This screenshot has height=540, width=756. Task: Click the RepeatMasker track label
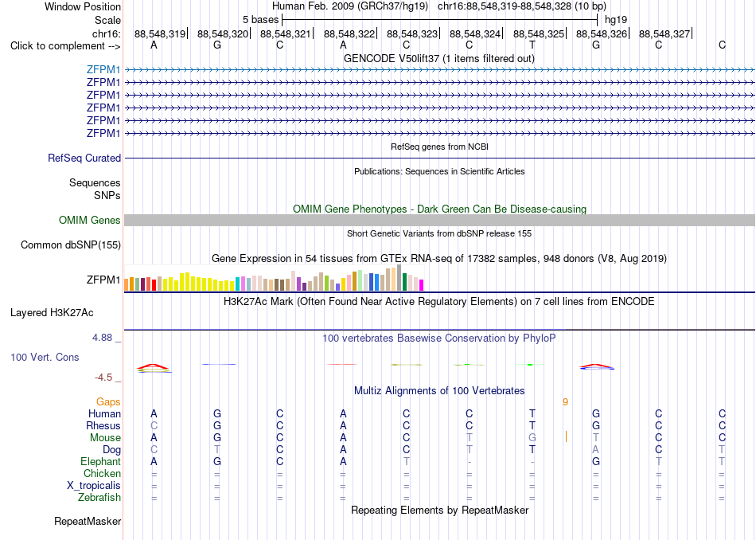tap(88, 521)
